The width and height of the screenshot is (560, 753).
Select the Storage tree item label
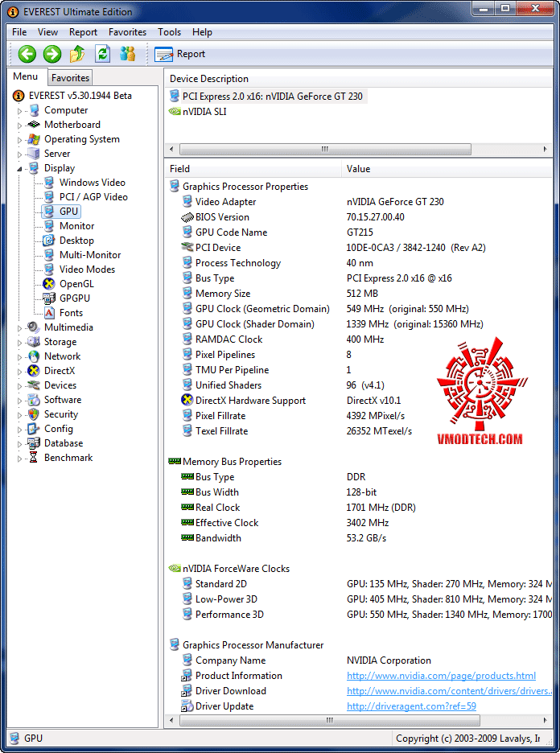click(60, 342)
